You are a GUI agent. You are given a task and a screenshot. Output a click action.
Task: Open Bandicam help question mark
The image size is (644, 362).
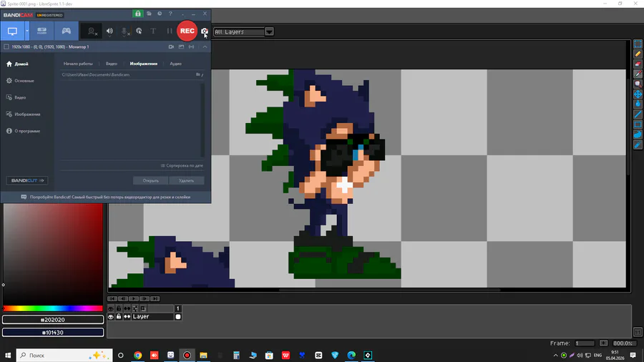pos(170,14)
